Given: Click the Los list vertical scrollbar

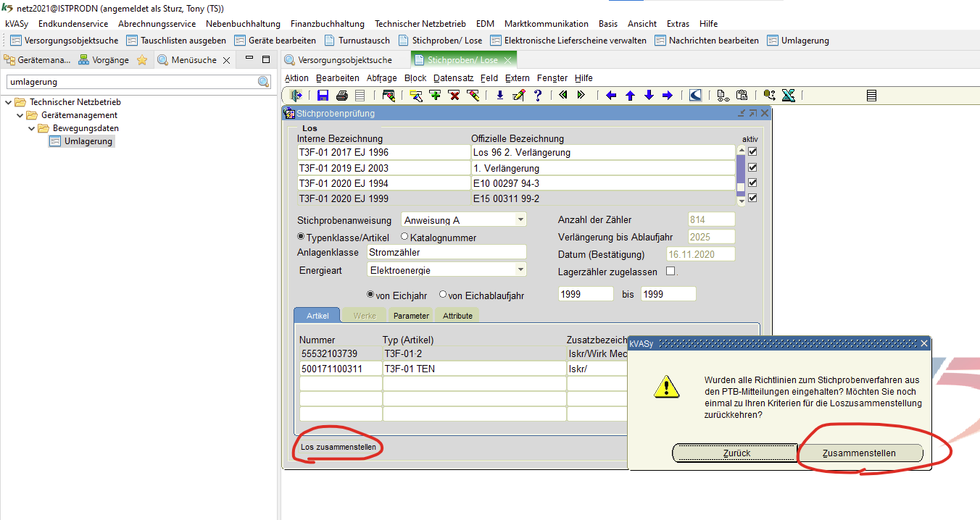Looking at the screenshot, I should 741,174.
